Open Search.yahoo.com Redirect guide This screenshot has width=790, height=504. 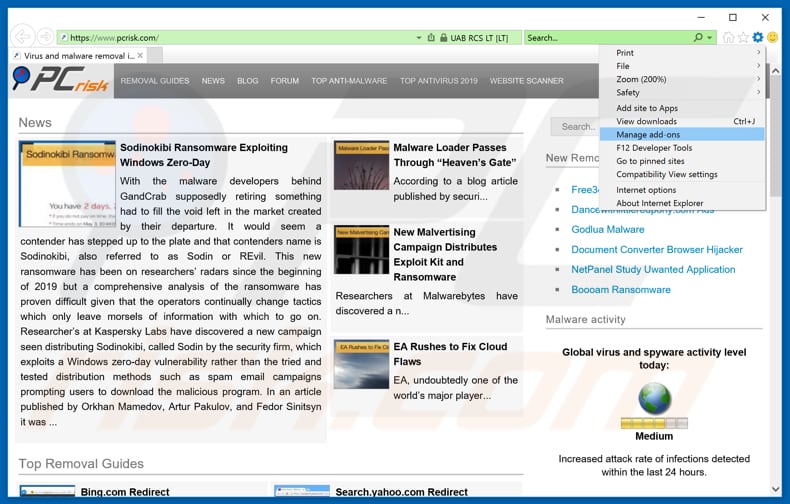(x=402, y=492)
